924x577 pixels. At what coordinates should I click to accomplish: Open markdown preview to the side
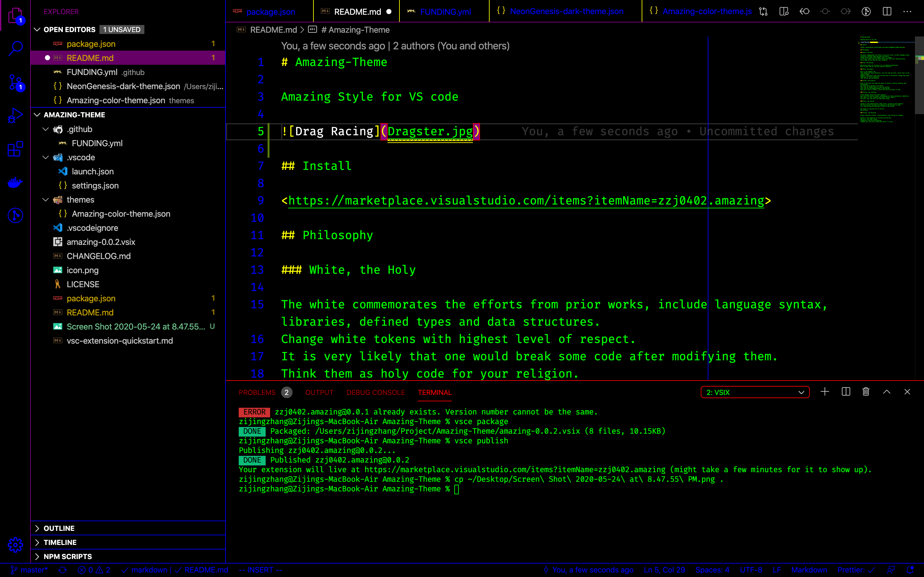coord(784,12)
